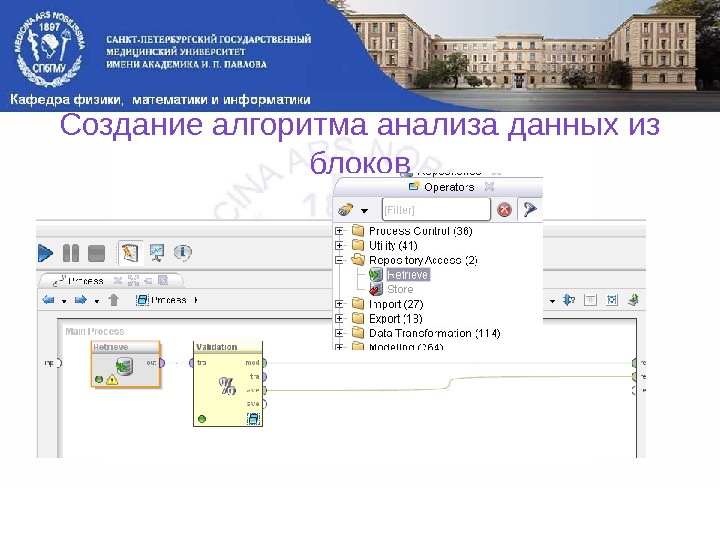Stop the process with the stop button
The height and width of the screenshot is (540, 720).
pyautogui.click(x=96, y=253)
